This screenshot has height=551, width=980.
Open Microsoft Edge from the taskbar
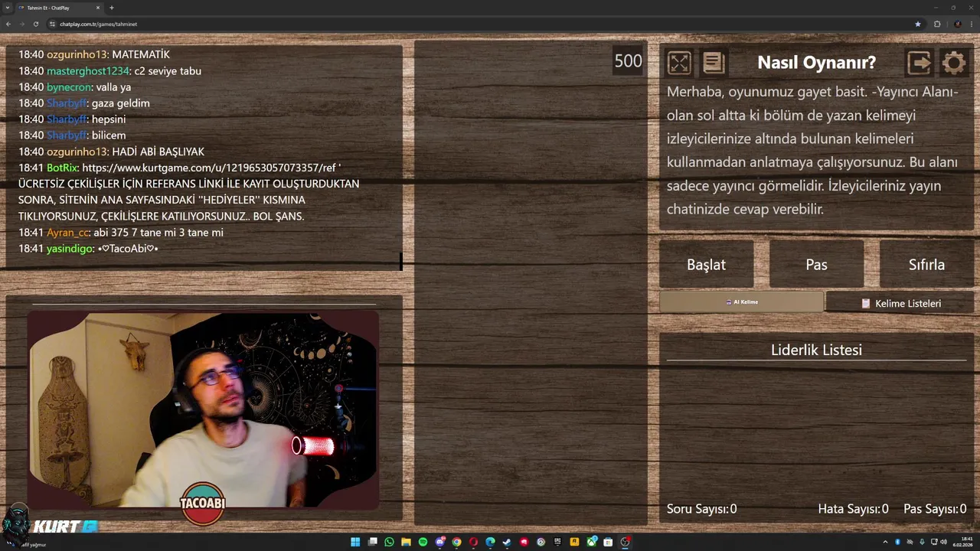(490, 542)
